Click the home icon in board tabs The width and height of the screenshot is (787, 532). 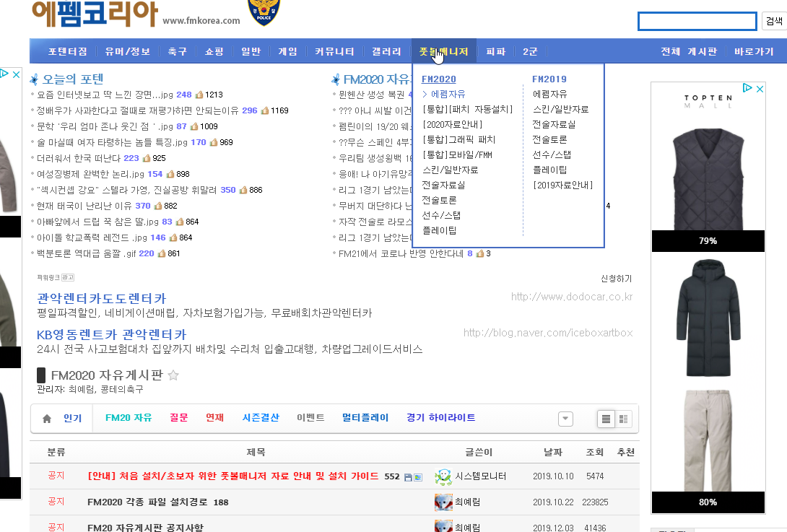point(47,419)
